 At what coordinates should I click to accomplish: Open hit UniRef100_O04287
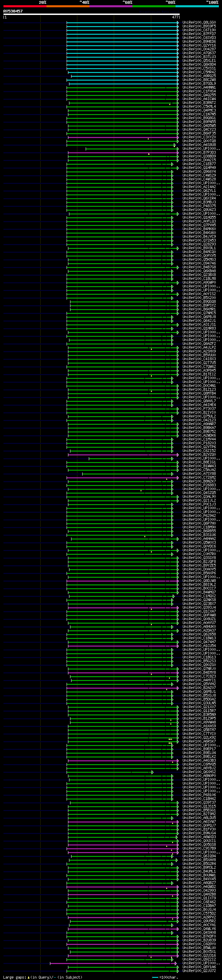click(x=199, y=49)
